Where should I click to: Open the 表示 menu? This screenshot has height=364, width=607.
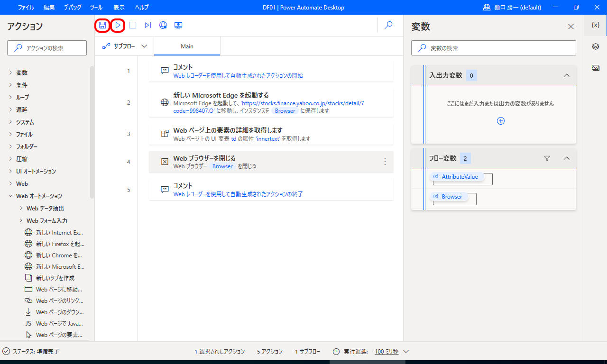119,7
